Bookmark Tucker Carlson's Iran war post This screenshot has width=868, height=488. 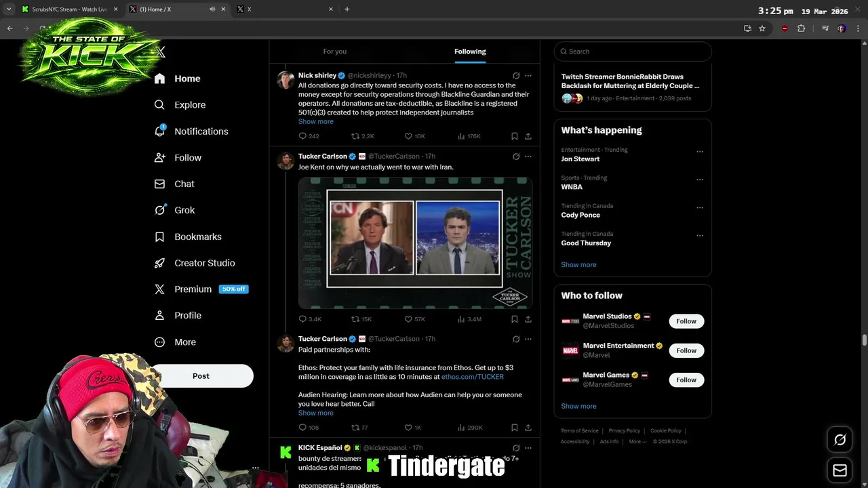coord(515,319)
